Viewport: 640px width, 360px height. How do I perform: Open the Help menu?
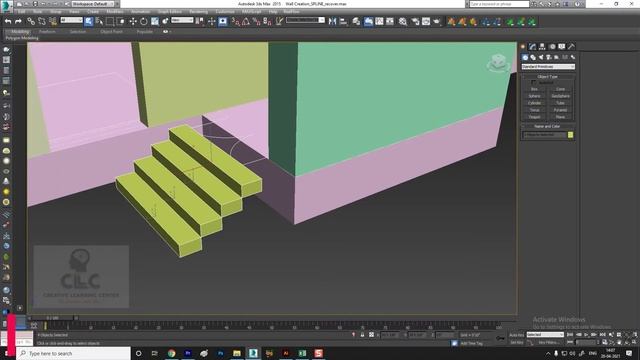click(273, 12)
